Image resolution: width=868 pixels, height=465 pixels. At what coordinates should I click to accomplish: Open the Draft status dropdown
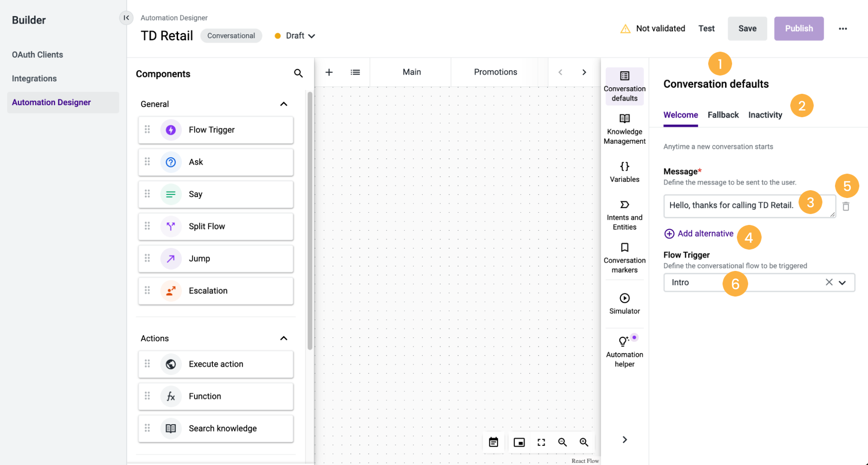[x=295, y=36]
